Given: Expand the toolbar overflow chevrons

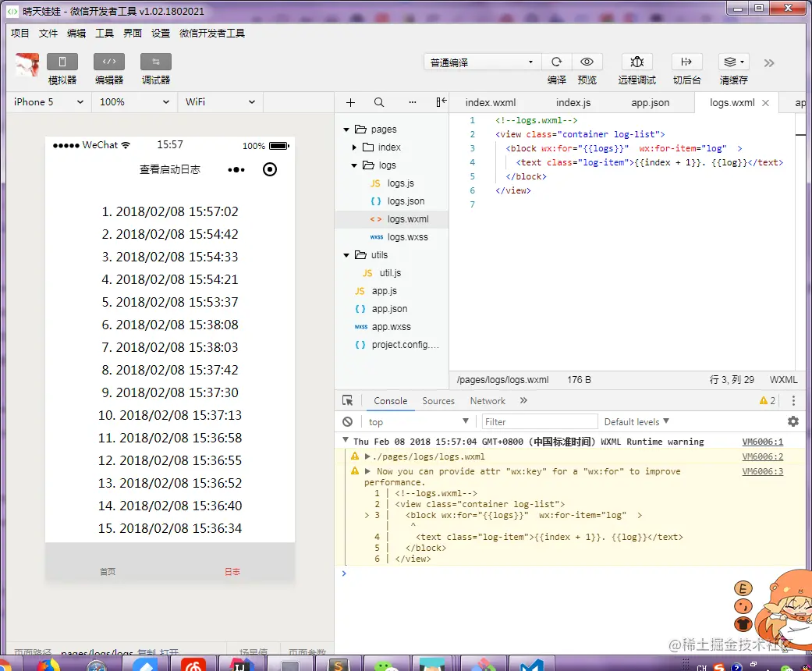Looking at the screenshot, I should click(769, 63).
